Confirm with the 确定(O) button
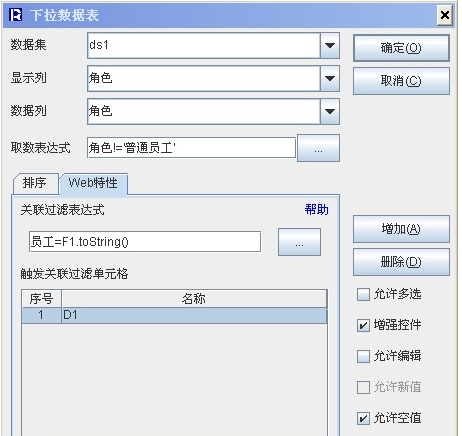 click(x=401, y=48)
